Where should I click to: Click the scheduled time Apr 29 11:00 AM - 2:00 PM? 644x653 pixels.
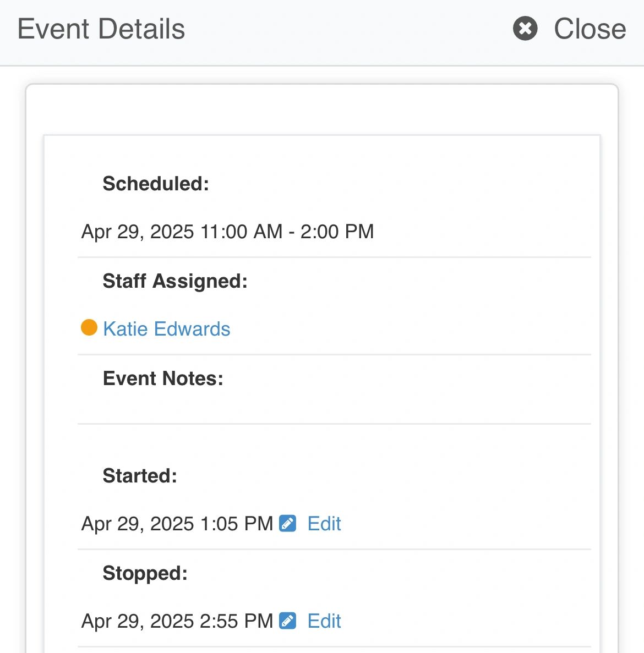[x=227, y=232]
